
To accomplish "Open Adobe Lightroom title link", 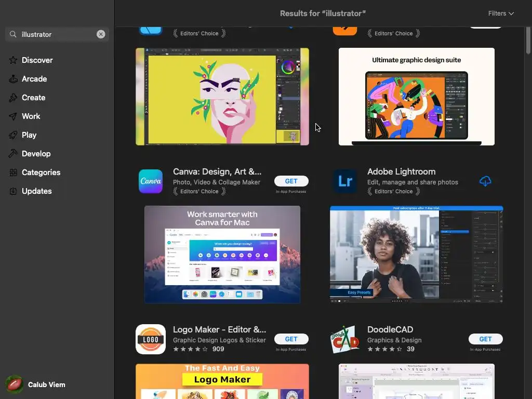I will click(x=402, y=171).
